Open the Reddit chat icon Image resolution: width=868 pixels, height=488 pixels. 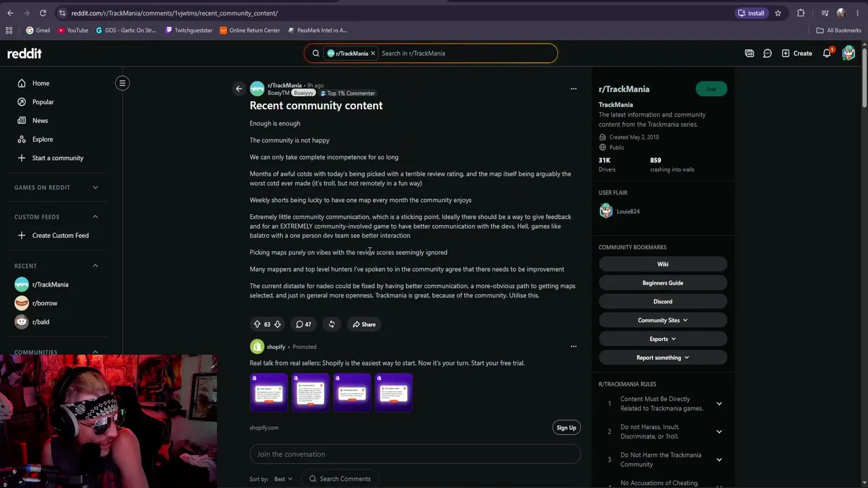(768, 54)
